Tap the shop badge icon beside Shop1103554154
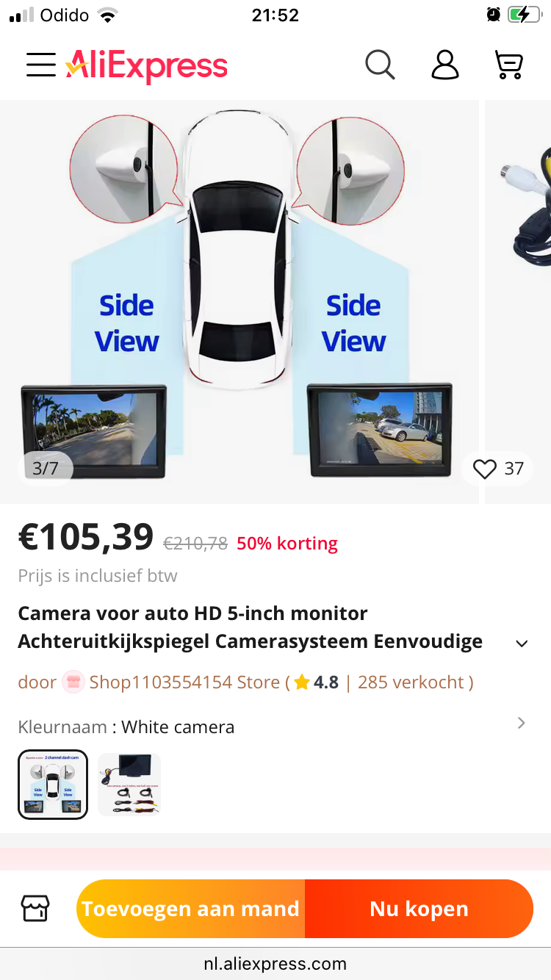Viewport: 551px width, 980px height. pyautogui.click(x=73, y=682)
